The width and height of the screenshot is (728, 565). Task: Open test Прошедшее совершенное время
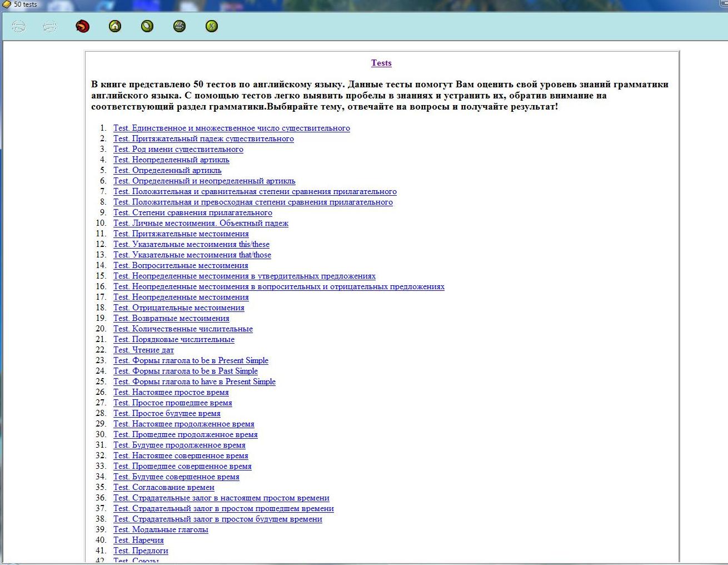(182, 466)
